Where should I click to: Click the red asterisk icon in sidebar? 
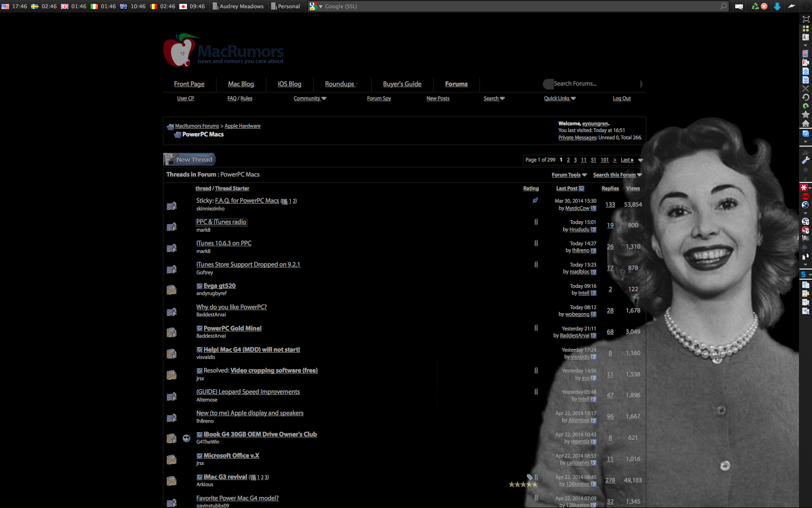click(803, 188)
